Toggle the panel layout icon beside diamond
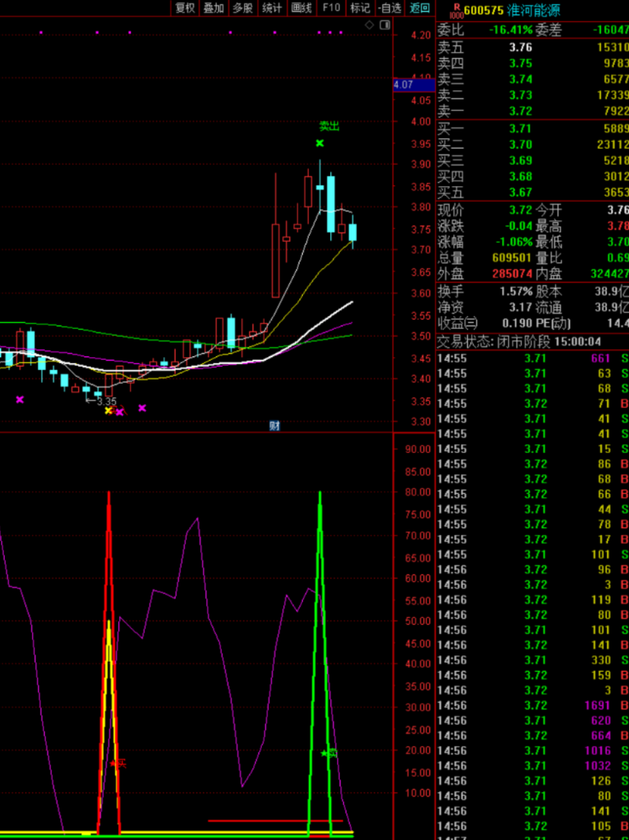 point(385,25)
